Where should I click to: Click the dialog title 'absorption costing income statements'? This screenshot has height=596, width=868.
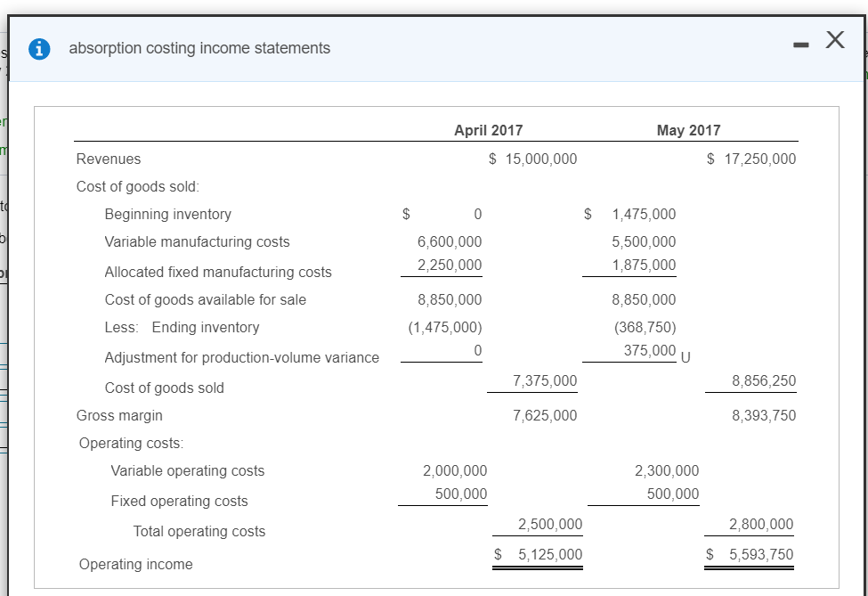(201, 48)
